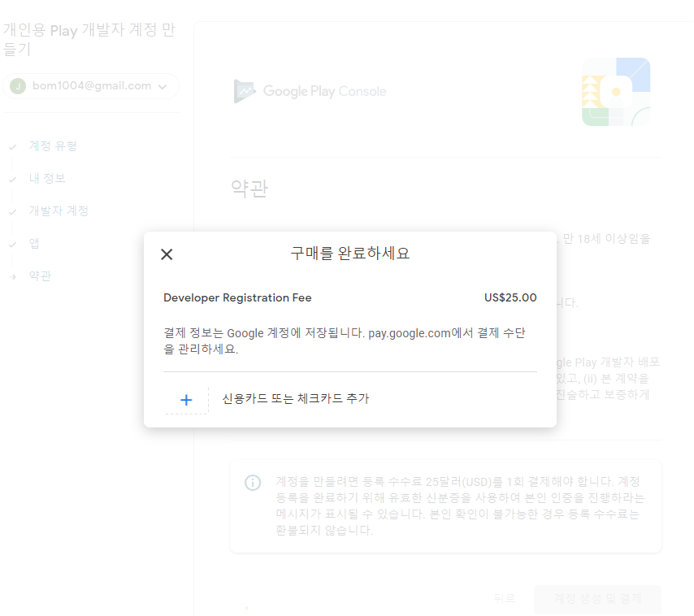Click the info icon in notice box

253,483
